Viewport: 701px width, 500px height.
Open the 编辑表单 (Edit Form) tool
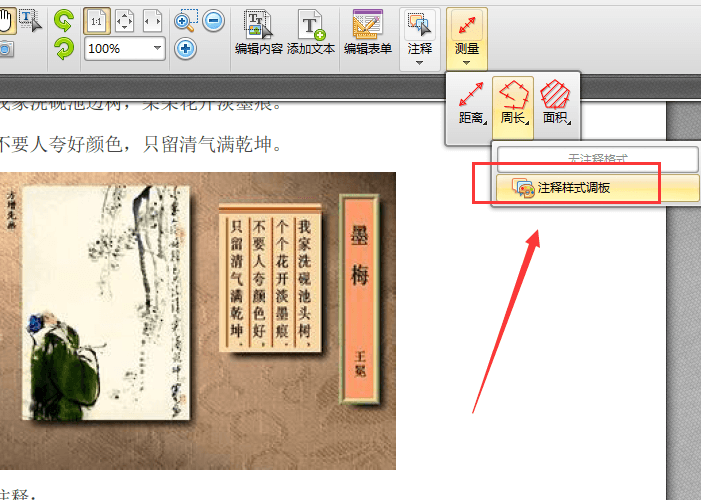(367, 32)
